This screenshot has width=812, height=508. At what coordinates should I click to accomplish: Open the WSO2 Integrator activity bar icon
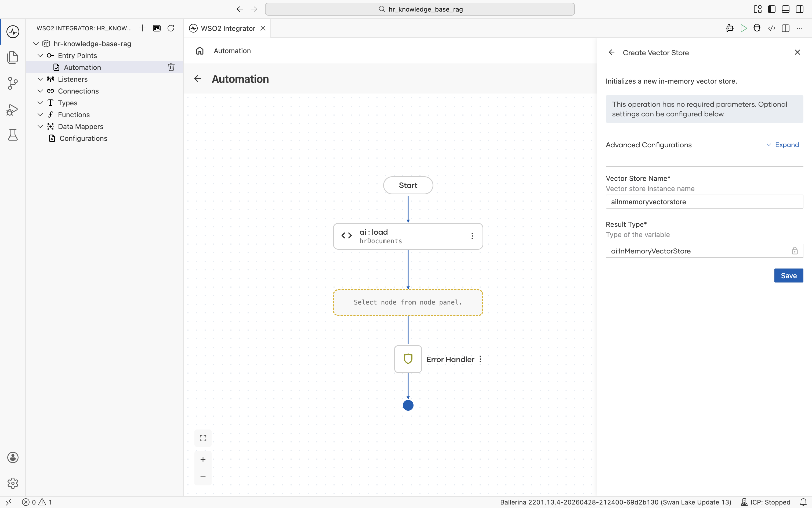[x=13, y=32]
